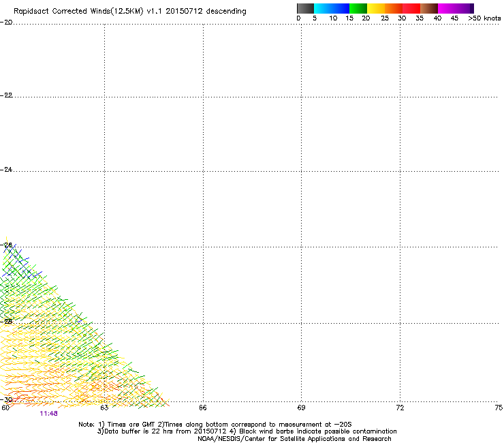This screenshot has width=504, height=443.
Task: Click the 'Data buffer is 22 hrs' note
Action: pos(247,431)
